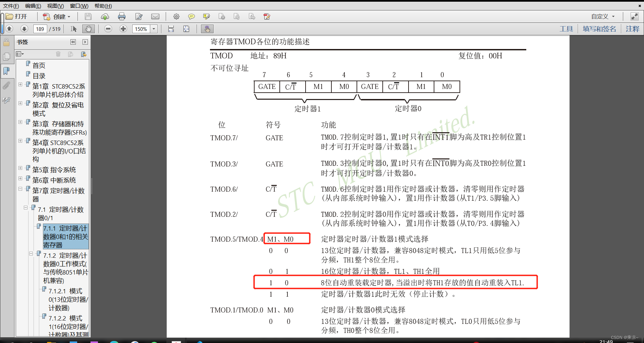Open the settings gear in toolbar
The width and height of the screenshot is (644, 343).
(176, 16)
